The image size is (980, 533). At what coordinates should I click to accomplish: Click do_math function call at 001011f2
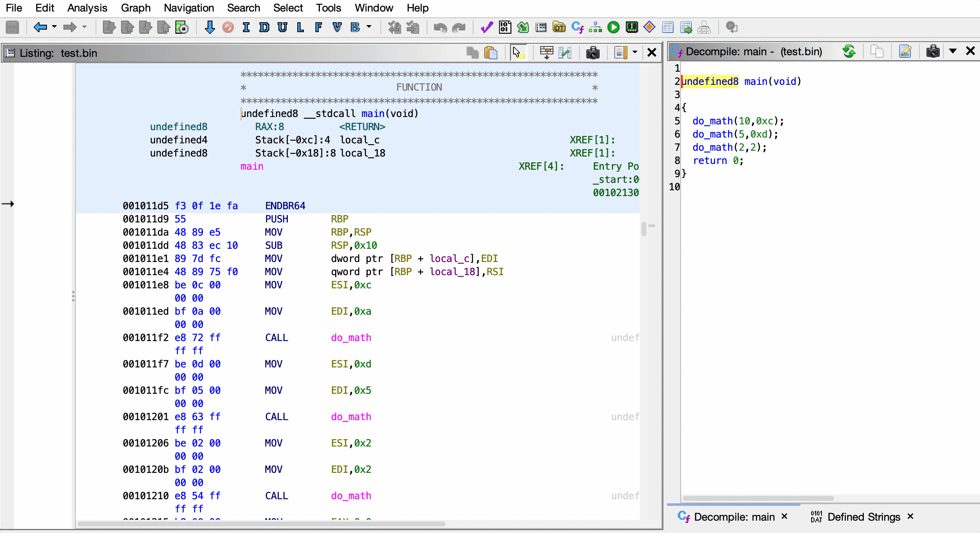(351, 337)
